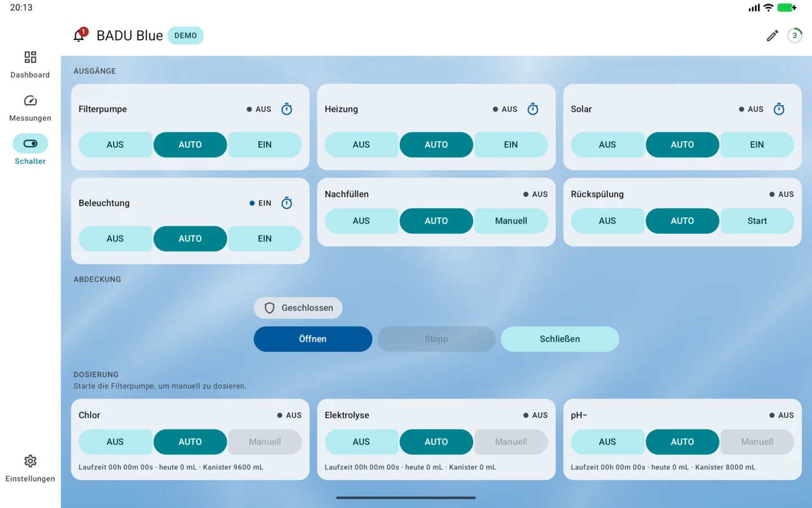Click Schließen to close the cover
Screen dimensions: 812x508
click(x=560, y=339)
